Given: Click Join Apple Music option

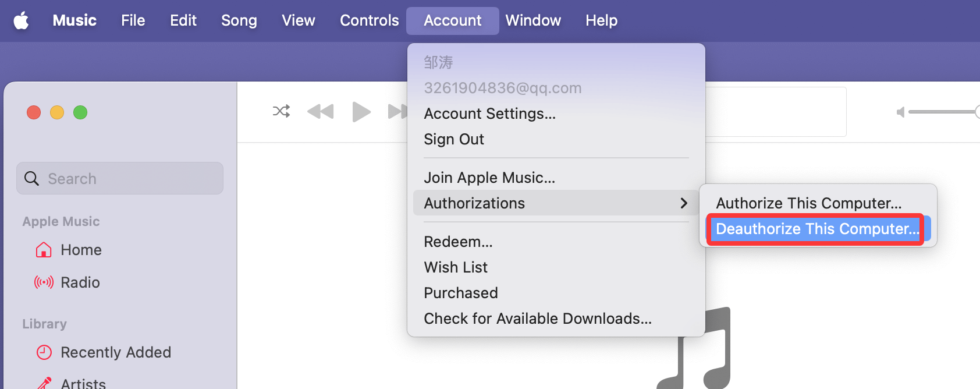Looking at the screenshot, I should (489, 178).
